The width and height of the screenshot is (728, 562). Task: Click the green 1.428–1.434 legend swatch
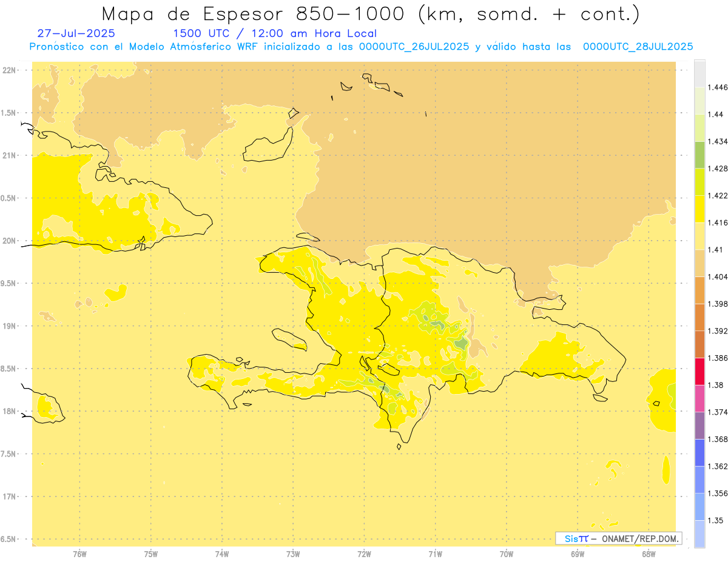[x=699, y=155]
